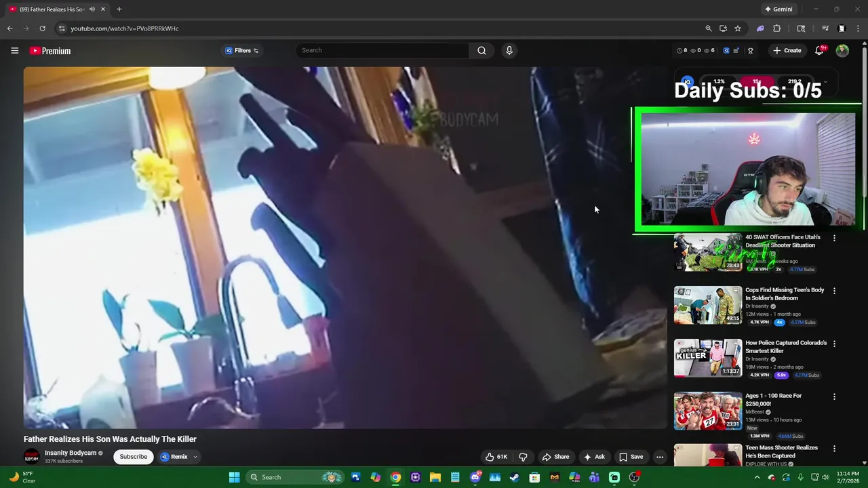
Task: Open Insanity Bodycam channel avatar
Action: coord(31,457)
